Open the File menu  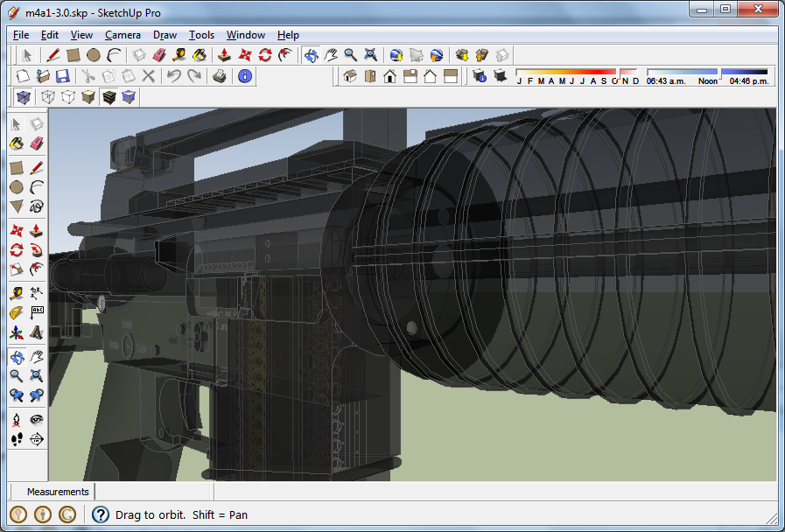point(20,35)
